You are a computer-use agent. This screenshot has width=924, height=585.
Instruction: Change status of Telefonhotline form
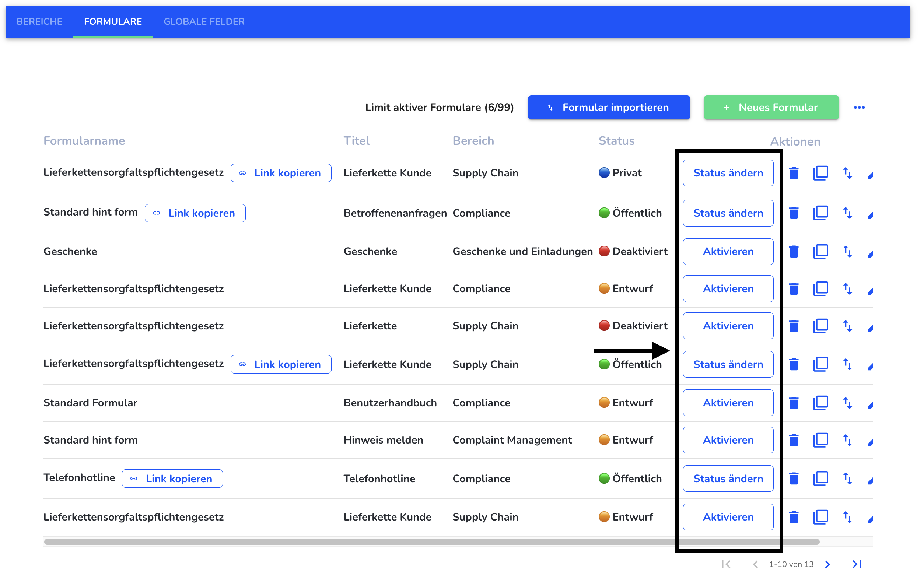click(728, 479)
